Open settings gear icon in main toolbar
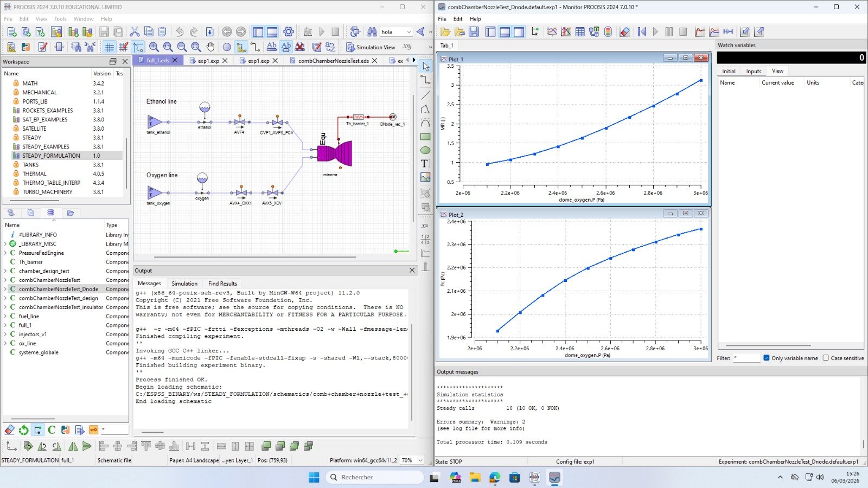 tap(289, 32)
